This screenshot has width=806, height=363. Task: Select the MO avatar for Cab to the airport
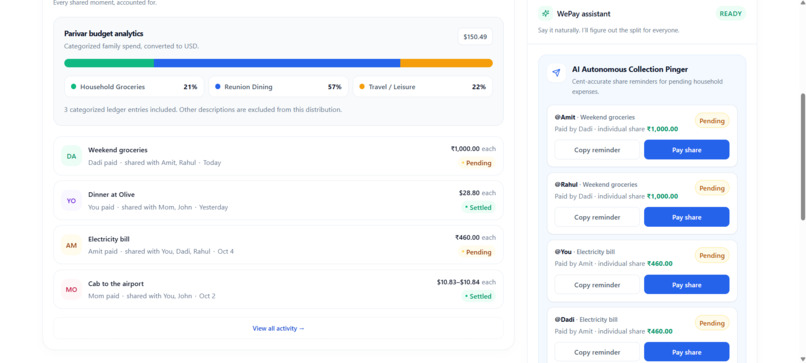click(71, 289)
